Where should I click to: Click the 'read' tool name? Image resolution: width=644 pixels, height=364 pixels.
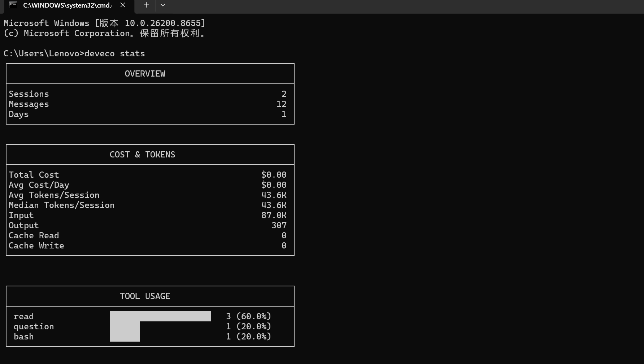coord(24,316)
